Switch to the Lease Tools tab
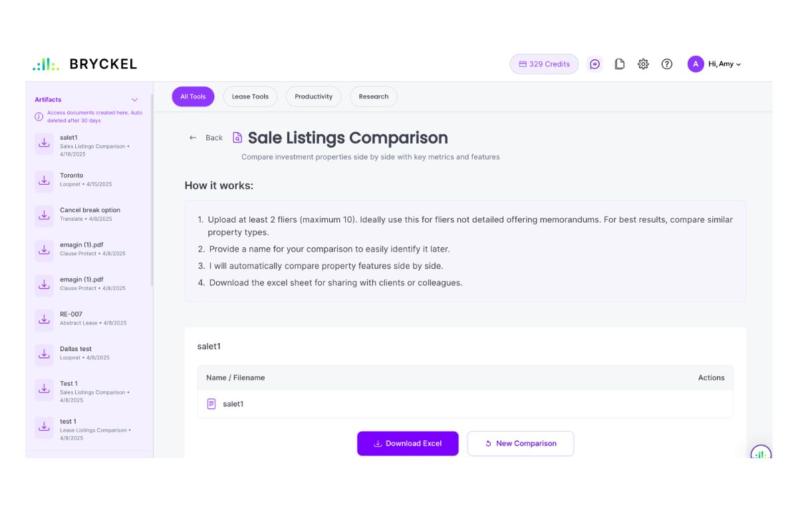This screenshot has height=532, width=798. pyautogui.click(x=250, y=96)
